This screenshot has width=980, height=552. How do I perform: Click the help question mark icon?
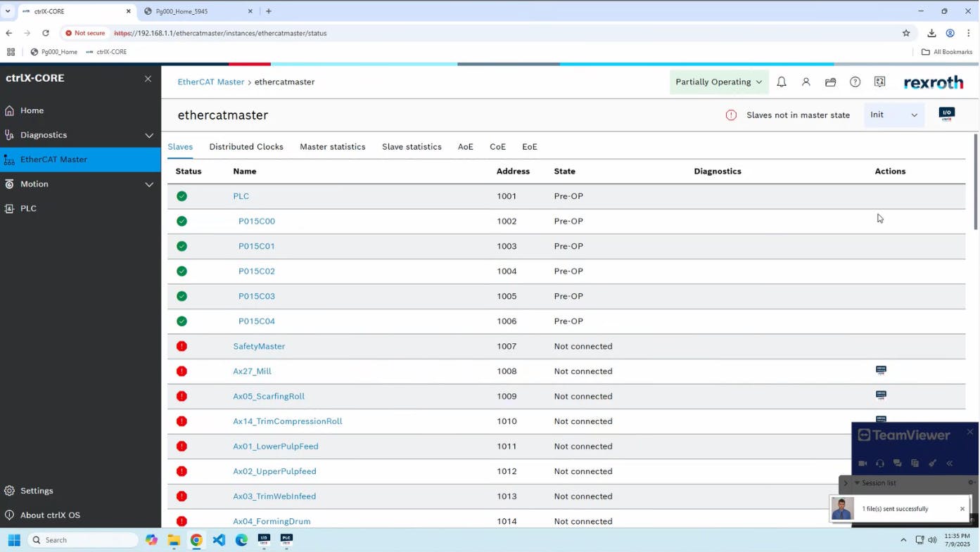click(855, 82)
